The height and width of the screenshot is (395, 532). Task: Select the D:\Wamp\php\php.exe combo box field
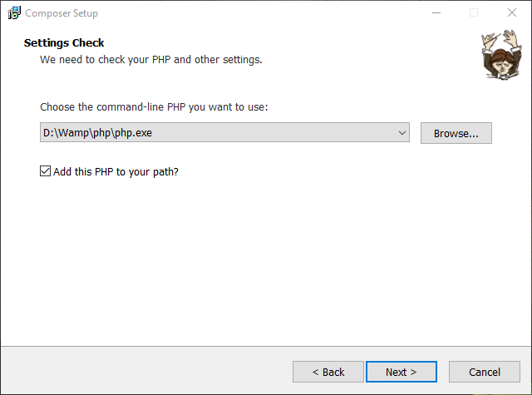tap(224, 132)
